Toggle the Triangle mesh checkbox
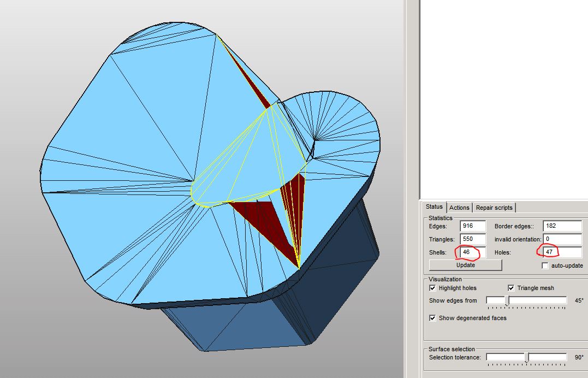This screenshot has height=378, width=588. [511, 288]
